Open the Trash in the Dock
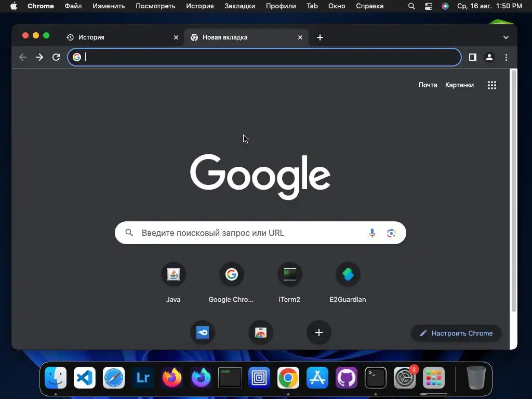This screenshot has width=532, height=399. pos(476,377)
